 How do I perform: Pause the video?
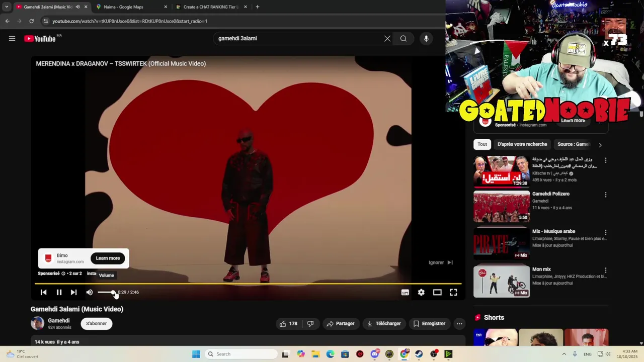pos(59,292)
